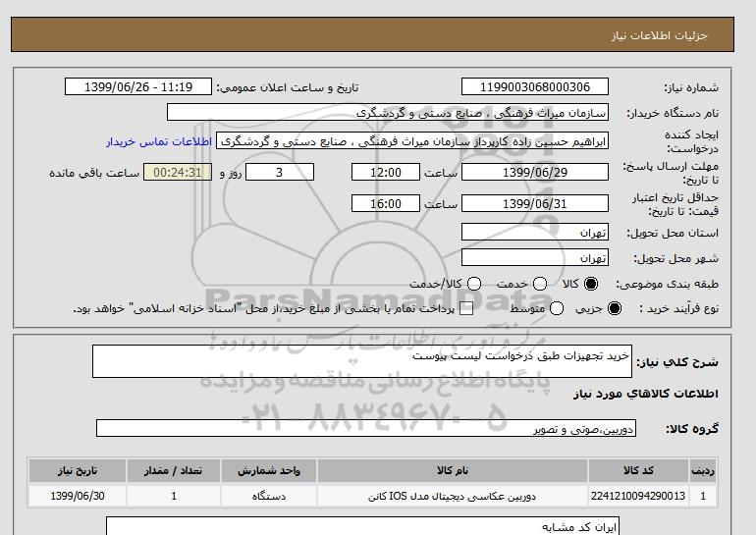Click the request creator ابراهیم حسین زاده field

point(412,141)
